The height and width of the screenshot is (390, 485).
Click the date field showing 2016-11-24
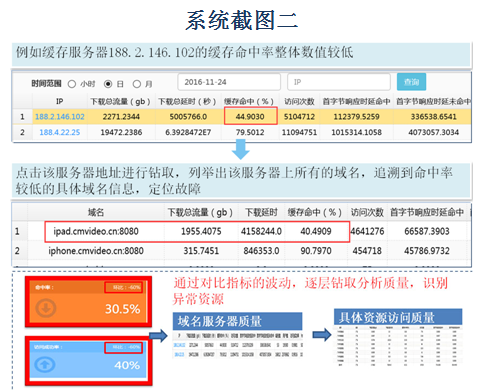point(229,82)
